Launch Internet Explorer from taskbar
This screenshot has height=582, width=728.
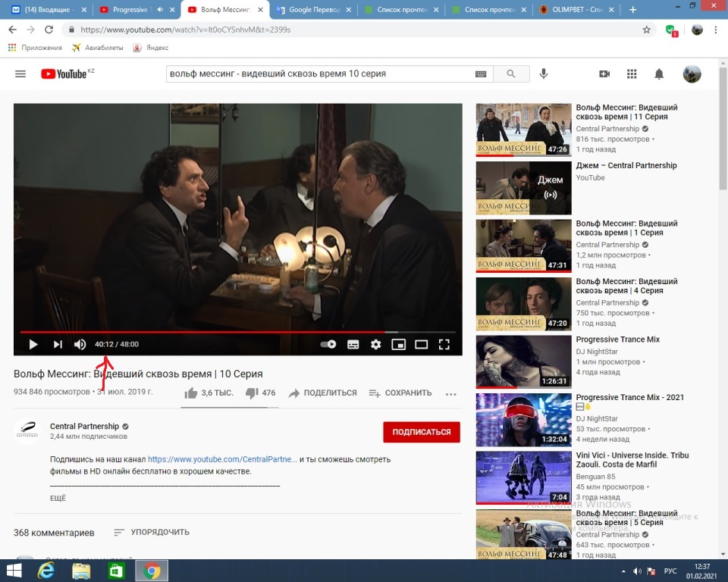46,571
